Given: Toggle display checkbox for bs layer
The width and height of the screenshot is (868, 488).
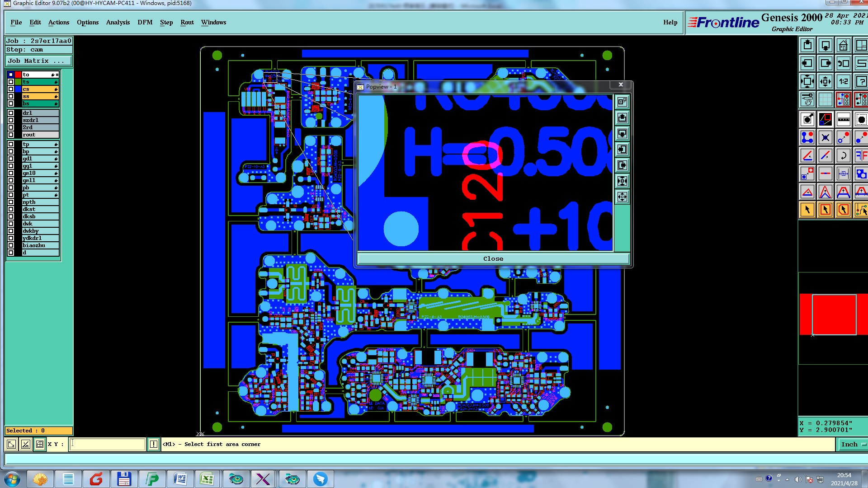Looking at the screenshot, I should pyautogui.click(x=11, y=103).
